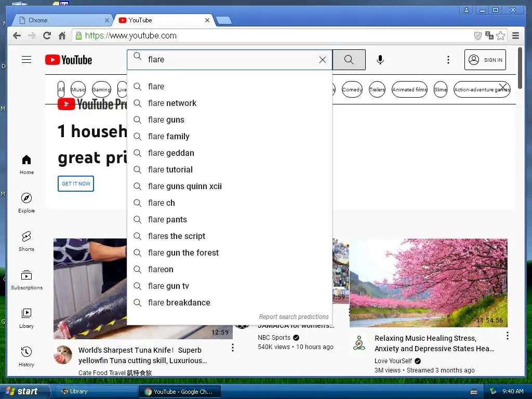Click in the YouTube search input field
The image size is (532, 399).
(231, 60)
